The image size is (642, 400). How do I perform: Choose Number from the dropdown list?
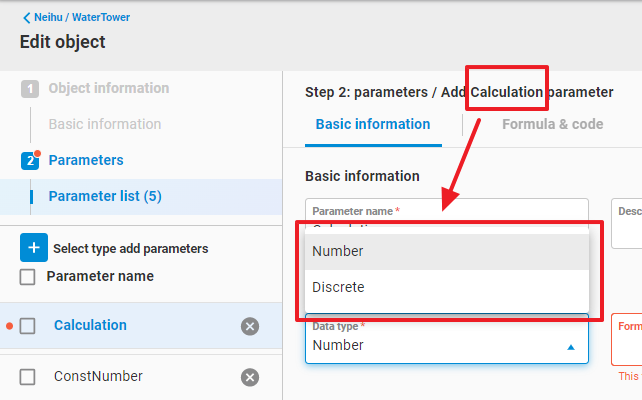click(337, 251)
